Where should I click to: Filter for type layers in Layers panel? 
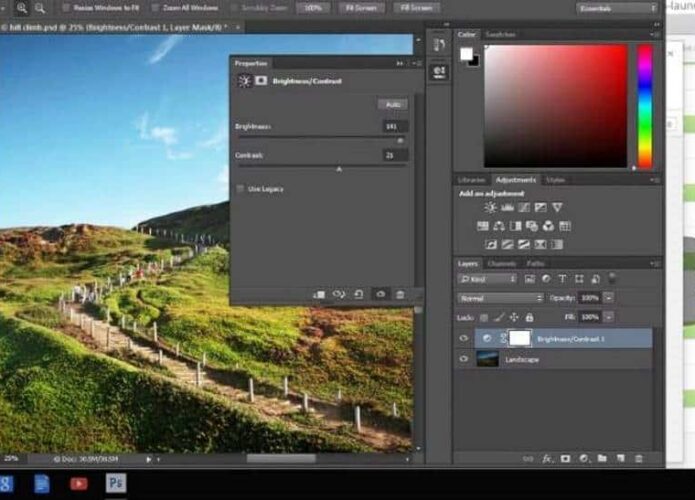point(562,279)
